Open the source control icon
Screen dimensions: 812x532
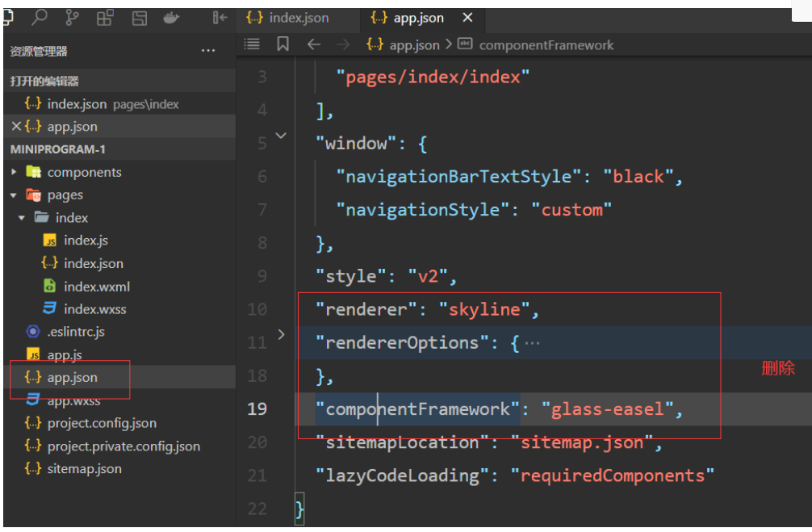click(72, 18)
